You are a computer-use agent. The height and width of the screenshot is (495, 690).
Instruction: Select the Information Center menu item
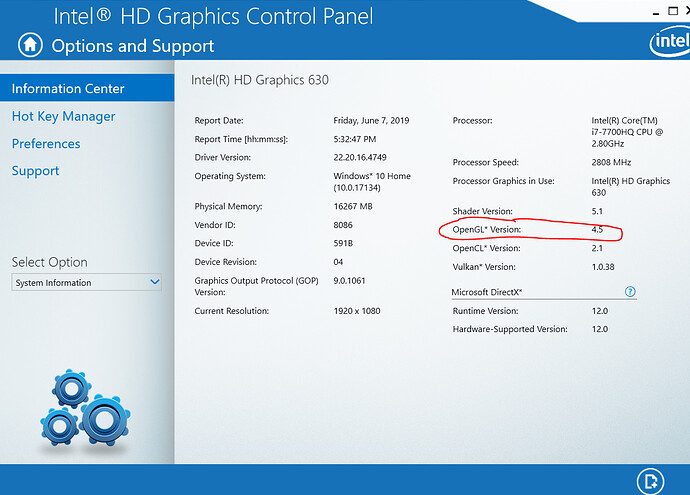87,88
